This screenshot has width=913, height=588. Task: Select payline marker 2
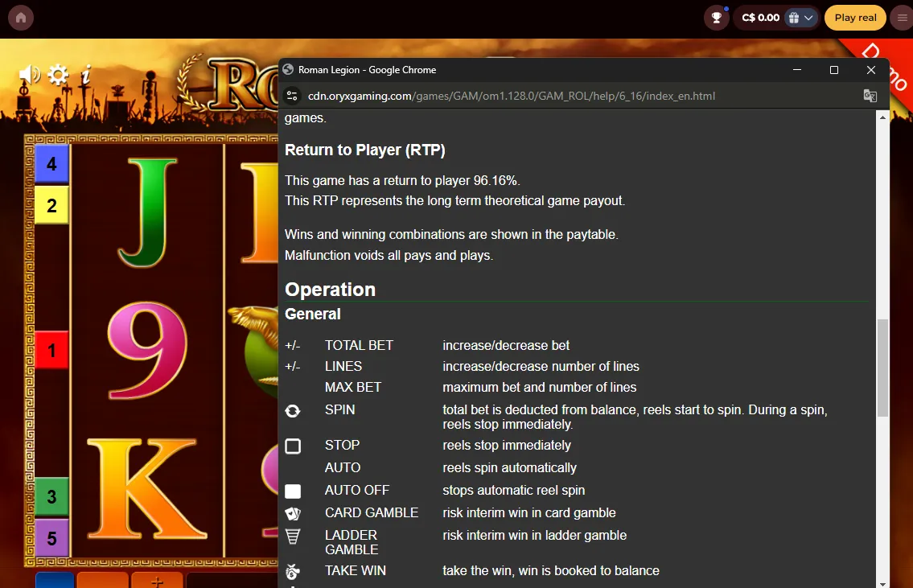coord(51,205)
